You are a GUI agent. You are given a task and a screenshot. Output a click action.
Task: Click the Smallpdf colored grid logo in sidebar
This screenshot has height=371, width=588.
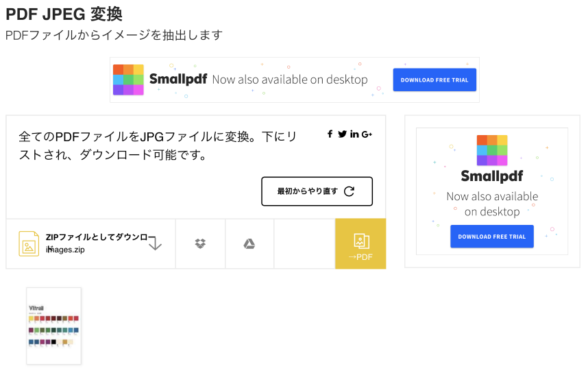pos(492,150)
